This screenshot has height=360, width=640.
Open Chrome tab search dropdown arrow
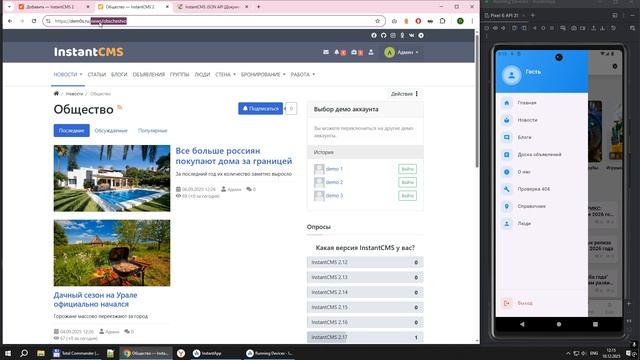coord(9,7)
